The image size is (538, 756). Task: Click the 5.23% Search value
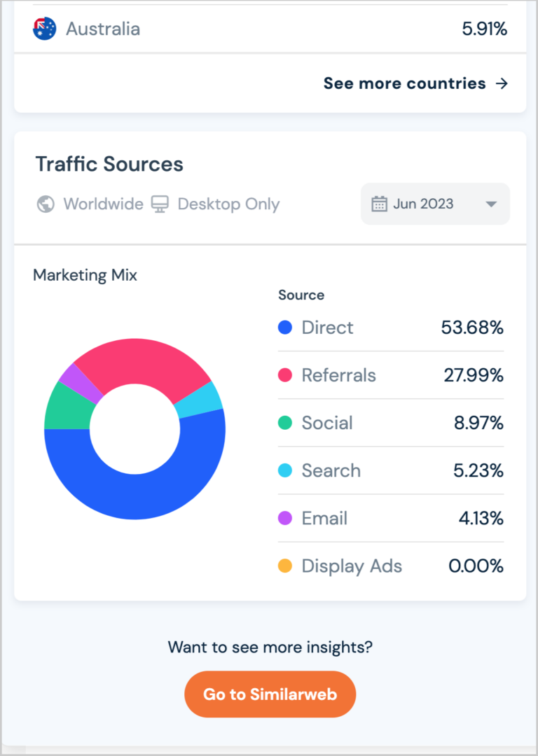tap(478, 470)
